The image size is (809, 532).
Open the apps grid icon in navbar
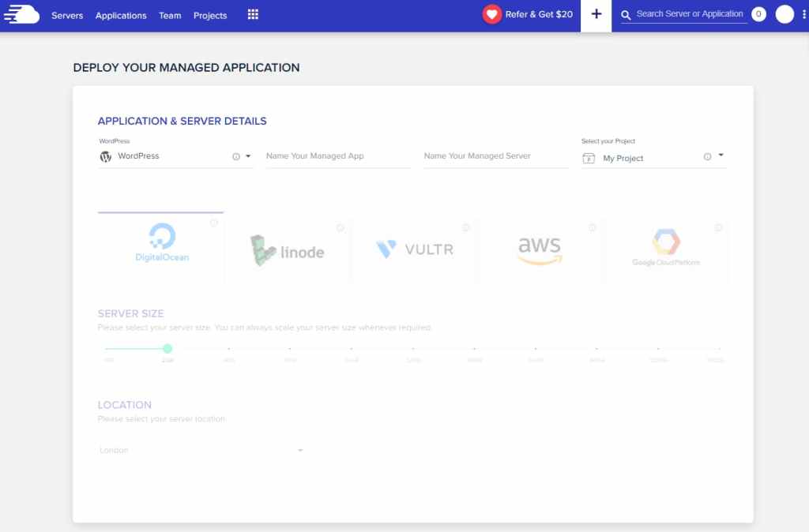(x=253, y=14)
